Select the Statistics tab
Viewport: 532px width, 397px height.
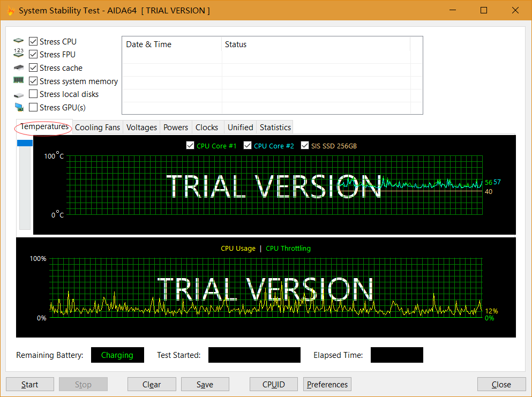[x=275, y=128]
